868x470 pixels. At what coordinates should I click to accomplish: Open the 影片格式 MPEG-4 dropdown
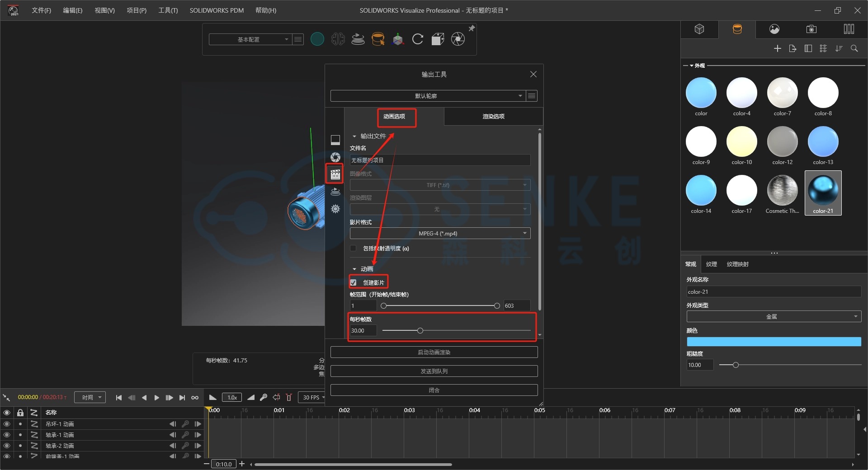440,233
